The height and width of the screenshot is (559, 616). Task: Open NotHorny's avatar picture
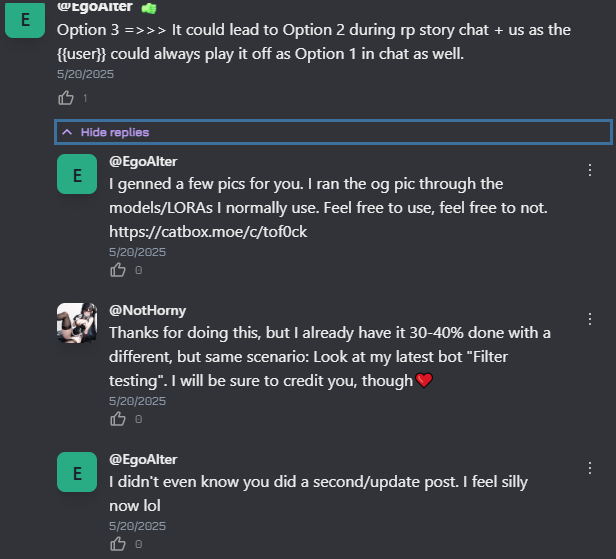(77, 323)
